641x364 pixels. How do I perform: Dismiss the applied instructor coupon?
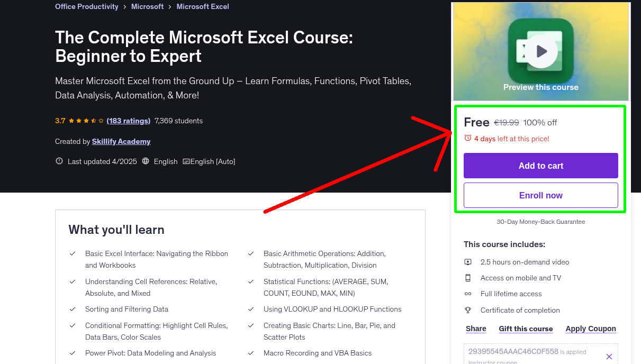click(x=609, y=356)
